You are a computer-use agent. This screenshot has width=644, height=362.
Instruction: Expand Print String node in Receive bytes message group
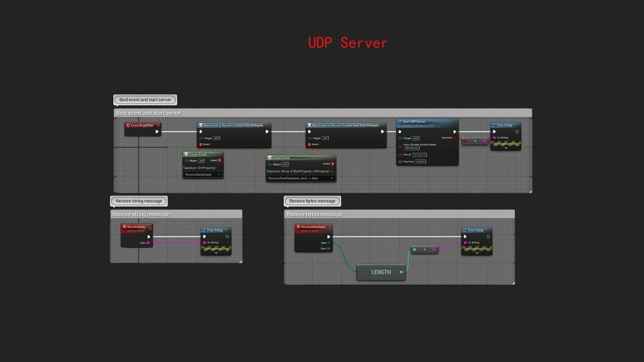click(476, 253)
